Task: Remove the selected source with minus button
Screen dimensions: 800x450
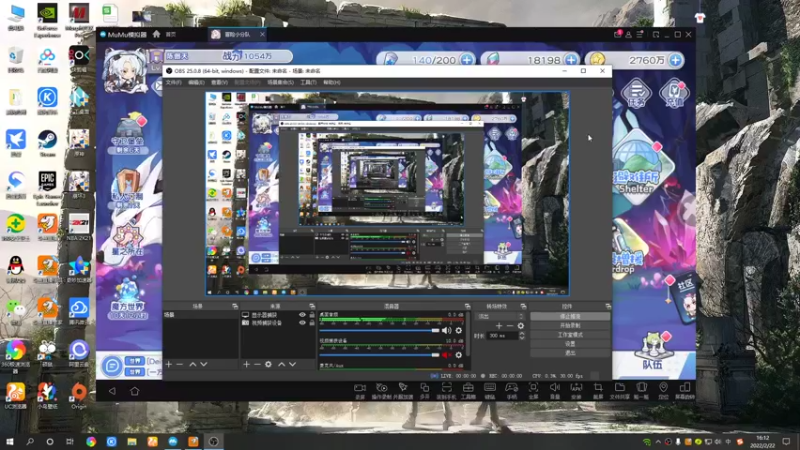Action: click(257, 364)
